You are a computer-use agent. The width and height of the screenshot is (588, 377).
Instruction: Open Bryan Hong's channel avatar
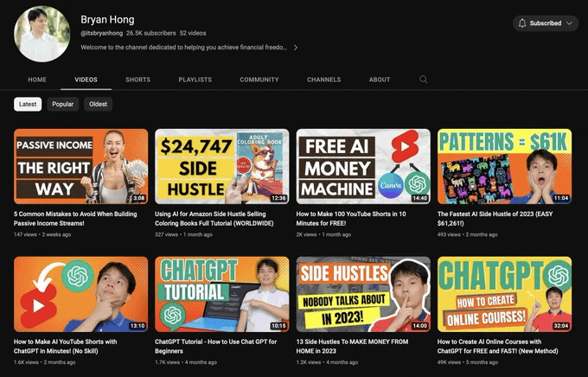click(42, 35)
